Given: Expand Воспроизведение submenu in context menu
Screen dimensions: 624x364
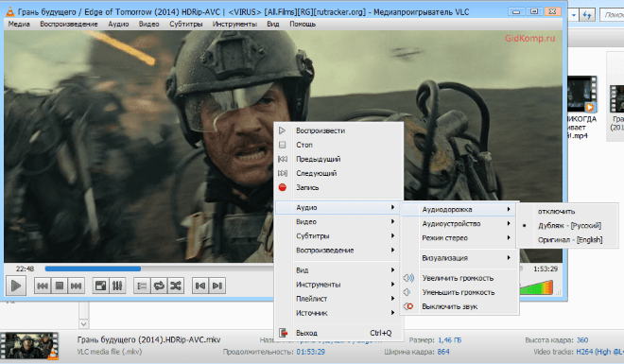Looking at the screenshot, I should 339,251.
